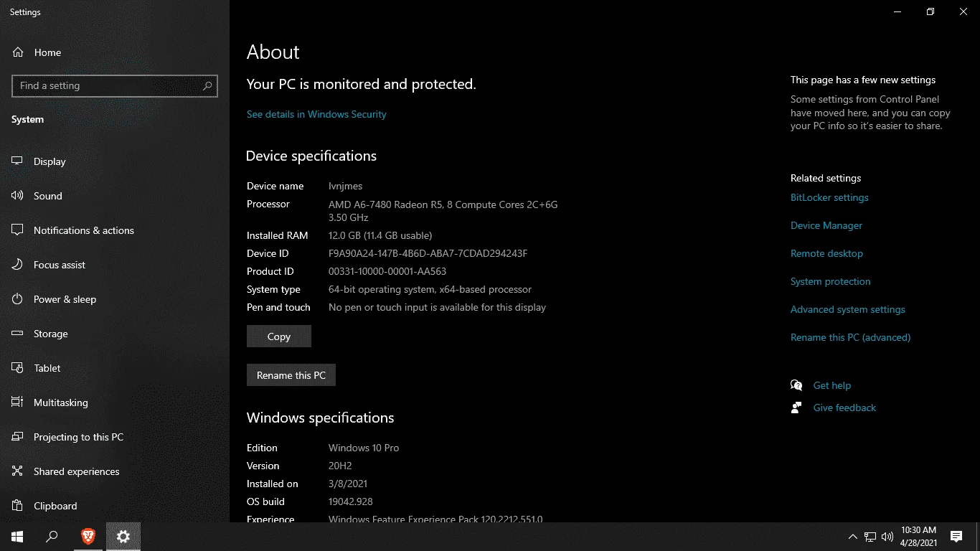Viewport: 980px width, 551px height.
Task: Click the Copy device specifications button
Action: coord(279,336)
